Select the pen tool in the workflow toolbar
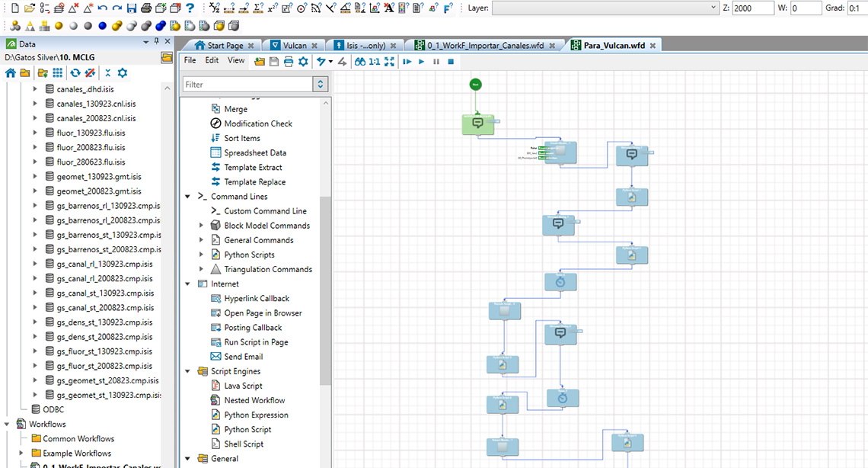This screenshot has width=868, height=468. coord(343,61)
